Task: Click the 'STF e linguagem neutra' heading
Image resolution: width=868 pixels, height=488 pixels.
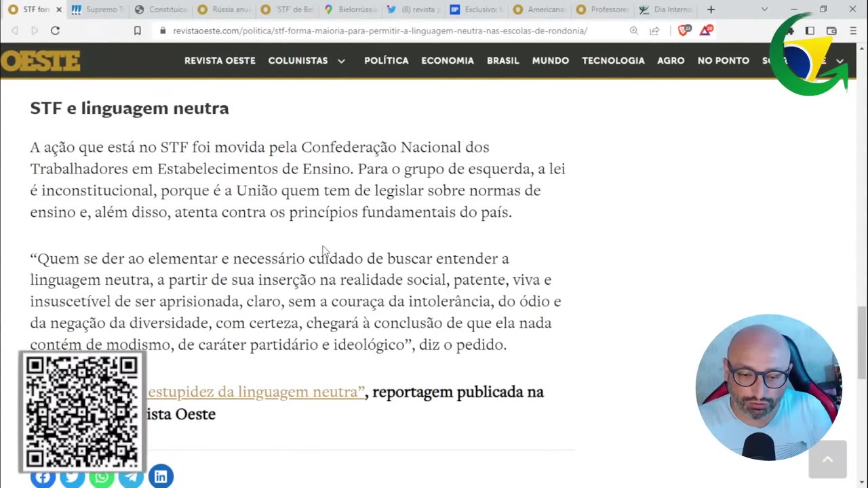Action: [x=130, y=108]
